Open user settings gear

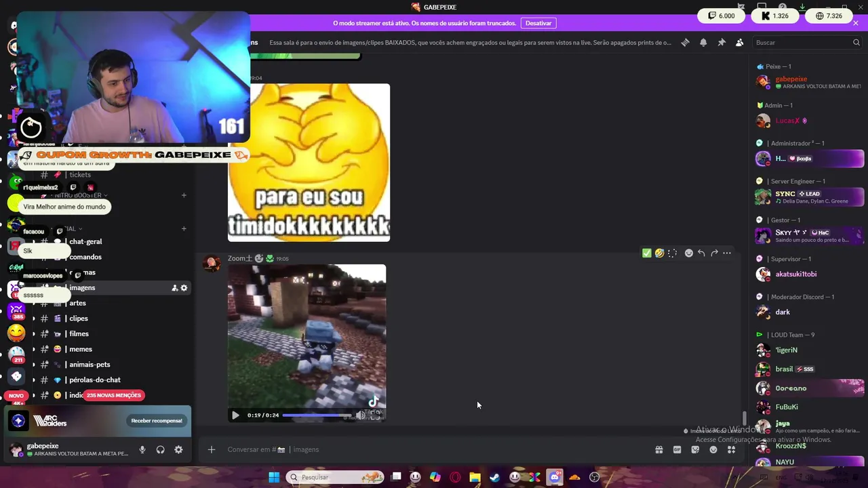[178, 449]
